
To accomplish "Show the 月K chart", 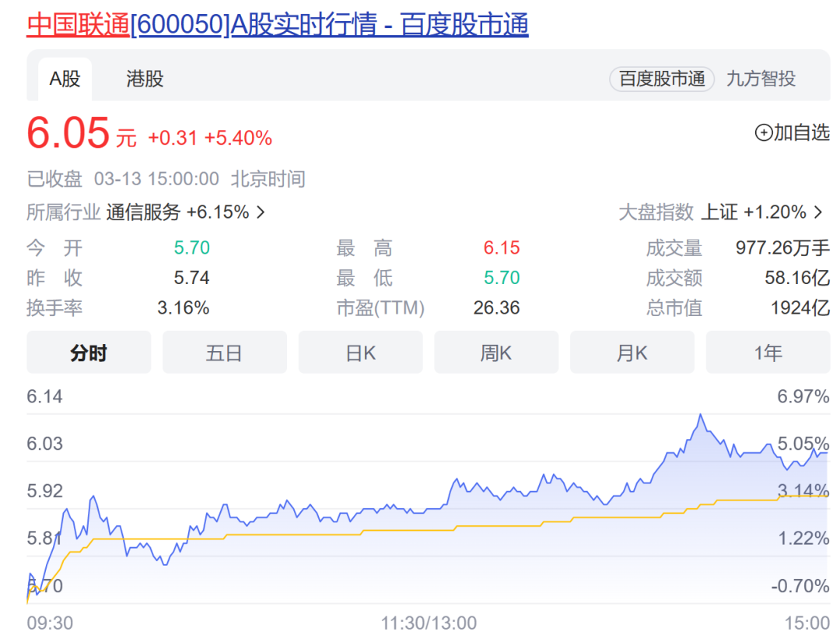I will click(632, 353).
